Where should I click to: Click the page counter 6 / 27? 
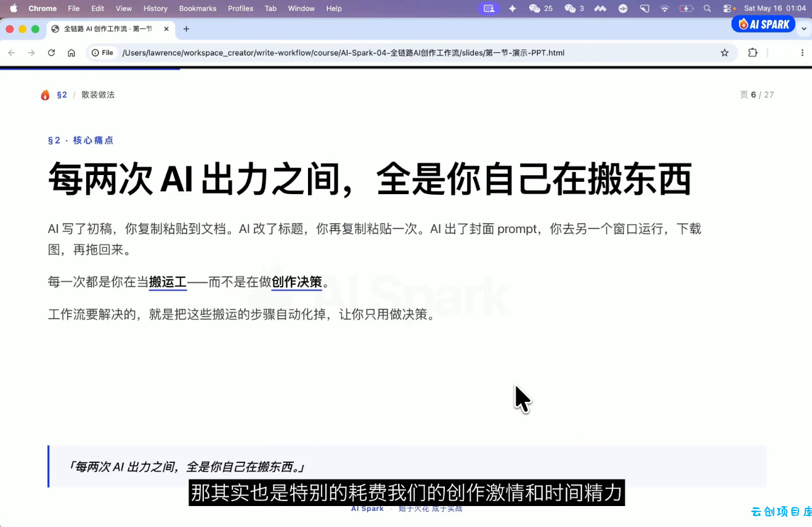point(757,95)
